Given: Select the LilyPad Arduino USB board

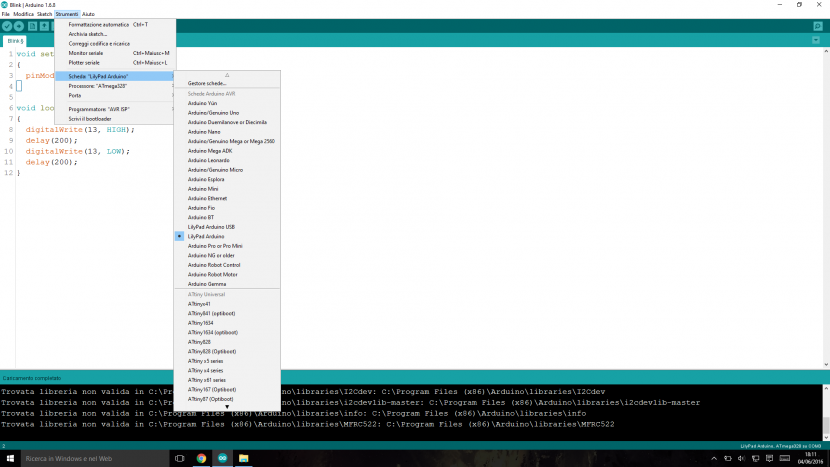Looking at the screenshot, I should pyautogui.click(x=227, y=227).
